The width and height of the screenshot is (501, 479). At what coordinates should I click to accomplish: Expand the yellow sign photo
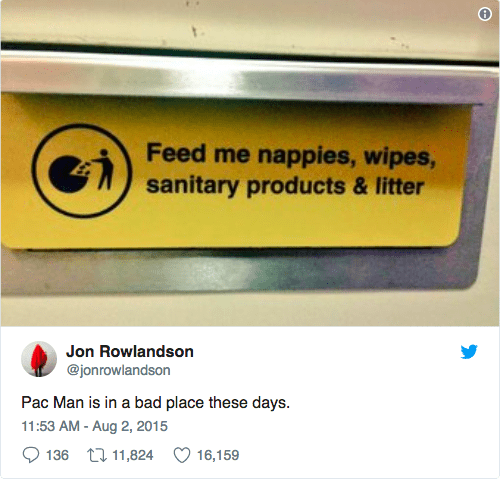click(x=250, y=163)
